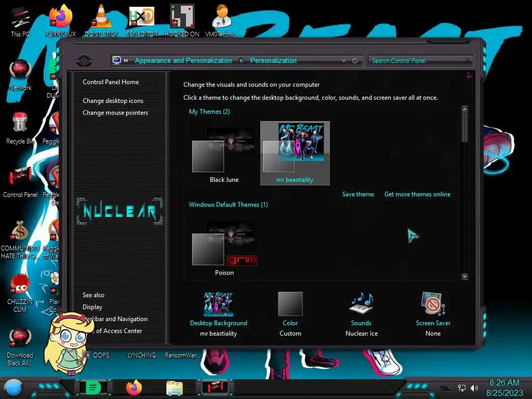Viewport: 532px width, 399px height.
Task: Click Get more themes online
Action: pos(417,194)
